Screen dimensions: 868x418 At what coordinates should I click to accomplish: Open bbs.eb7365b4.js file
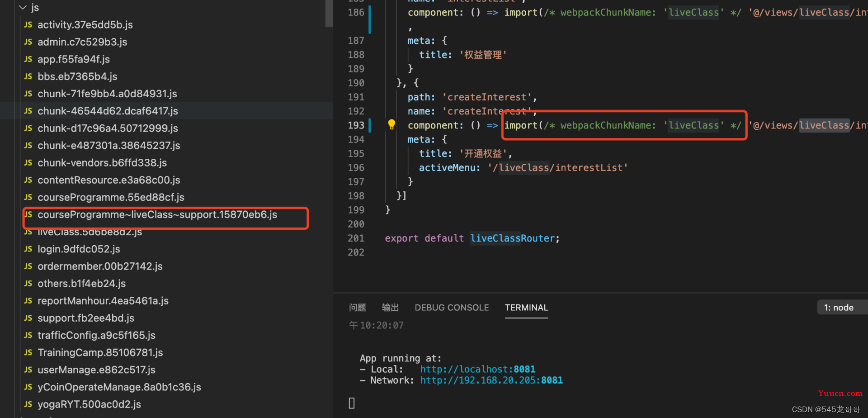click(77, 76)
